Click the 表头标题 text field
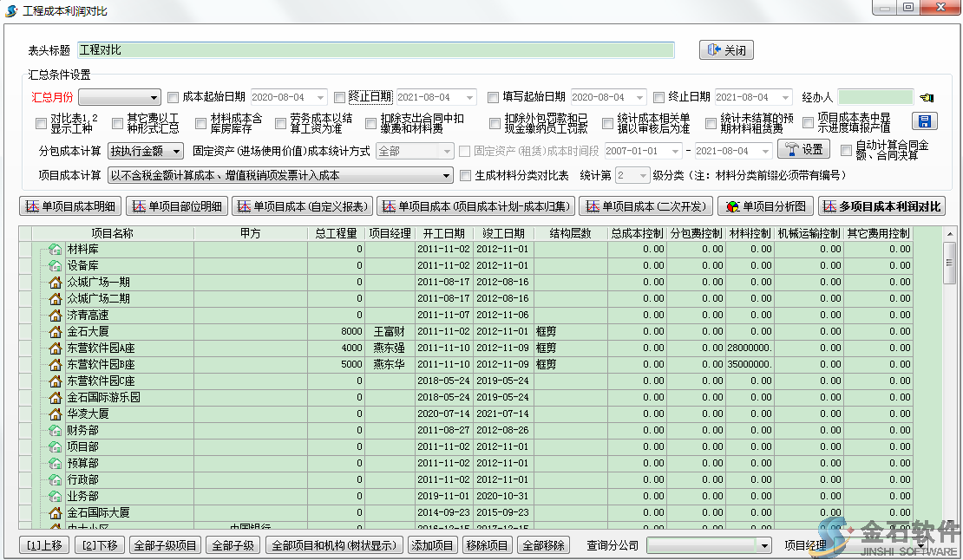This screenshot has height=560, width=963. click(x=375, y=50)
